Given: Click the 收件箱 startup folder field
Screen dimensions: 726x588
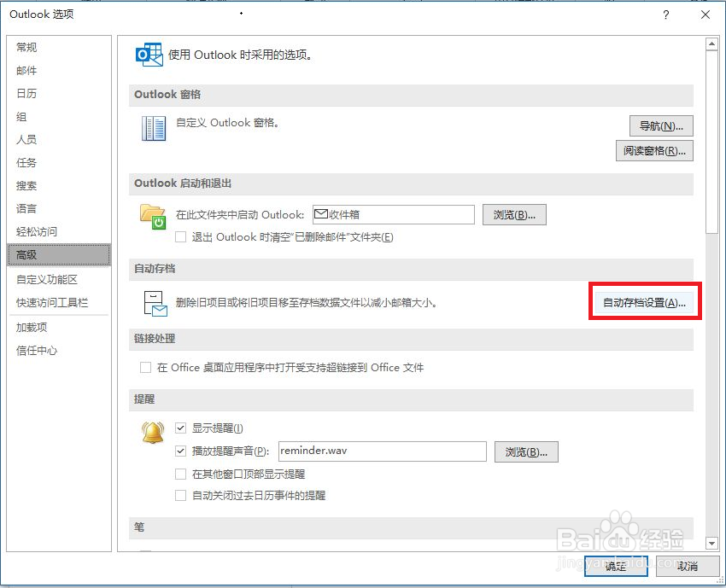Looking at the screenshot, I should pyautogui.click(x=394, y=215).
